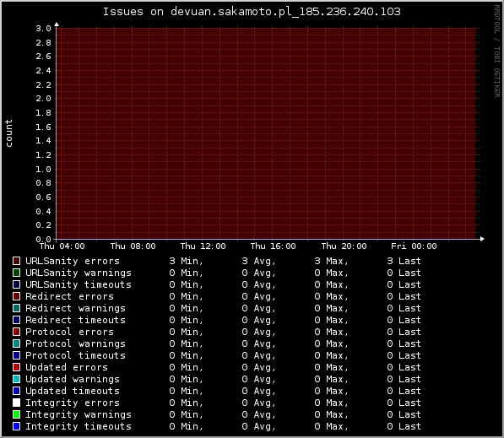The width and height of the screenshot is (504, 438).
Task: Click the URLSanity errors color swatch
Action: point(16,261)
